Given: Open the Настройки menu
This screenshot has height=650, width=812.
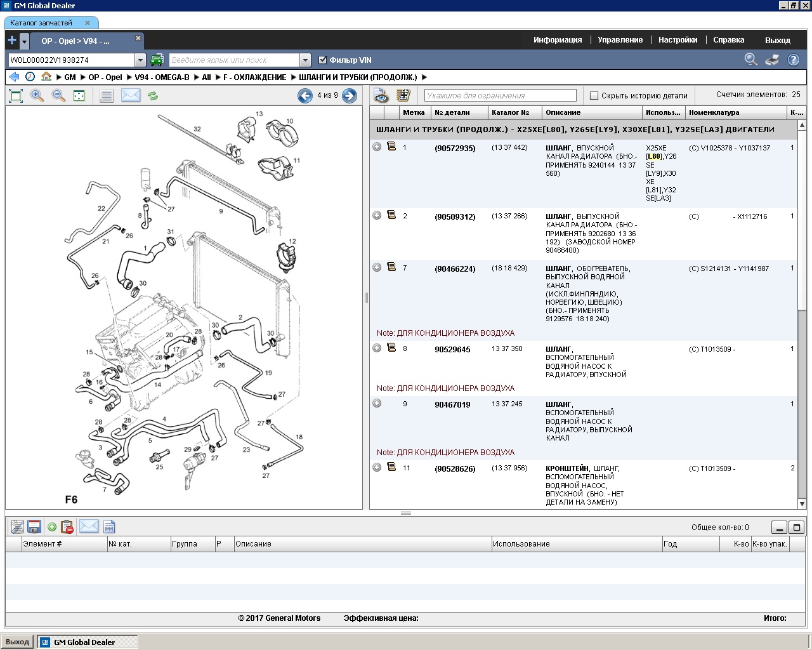Looking at the screenshot, I should (678, 39).
